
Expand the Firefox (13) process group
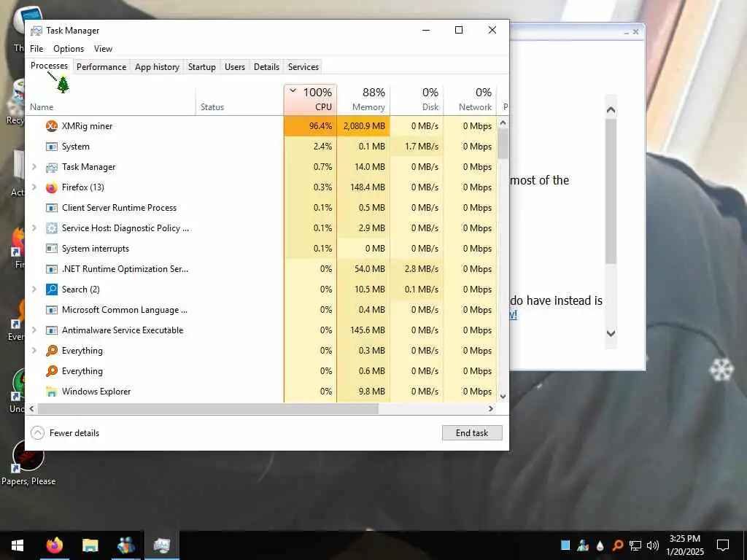coord(34,187)
